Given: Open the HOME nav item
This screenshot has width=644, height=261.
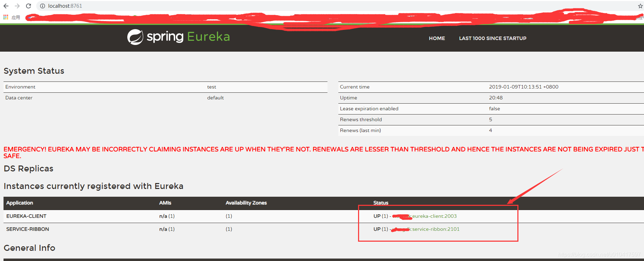Looking at the screenshot, I should pos(437,38).
